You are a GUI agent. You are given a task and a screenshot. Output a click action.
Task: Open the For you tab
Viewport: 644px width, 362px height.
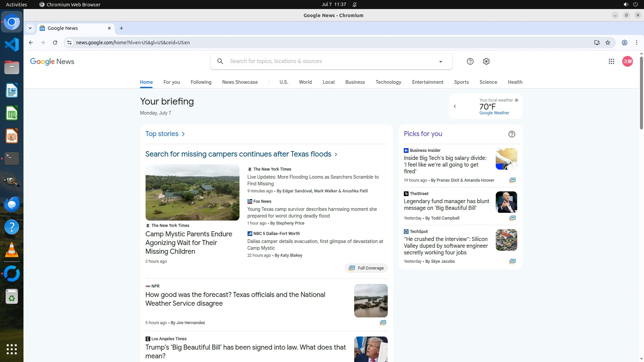[x=171, y=82]
